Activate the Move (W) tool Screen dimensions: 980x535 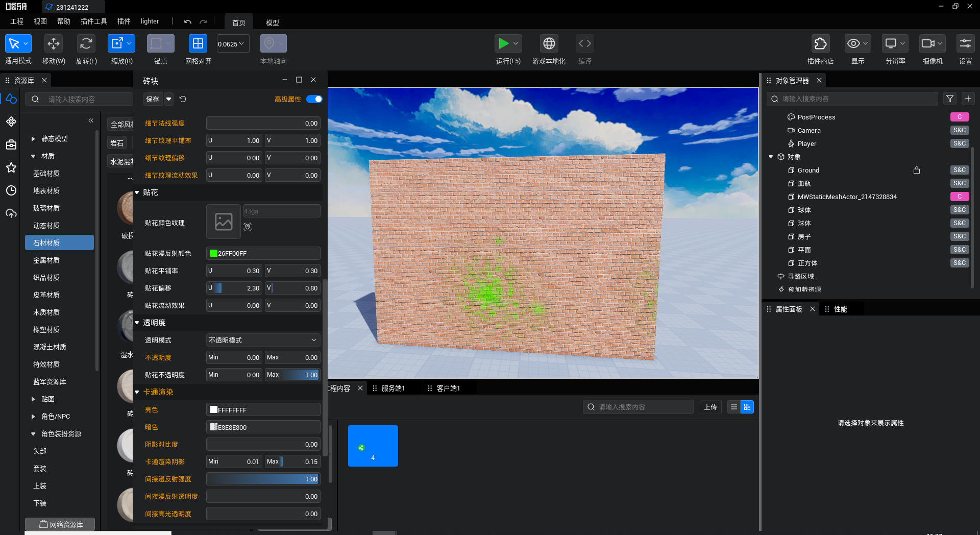(53, 43)
